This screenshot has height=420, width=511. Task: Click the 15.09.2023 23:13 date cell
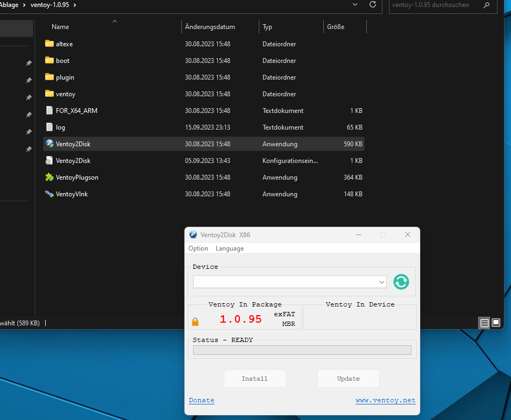pyautogui.click(x=208, y=127)
